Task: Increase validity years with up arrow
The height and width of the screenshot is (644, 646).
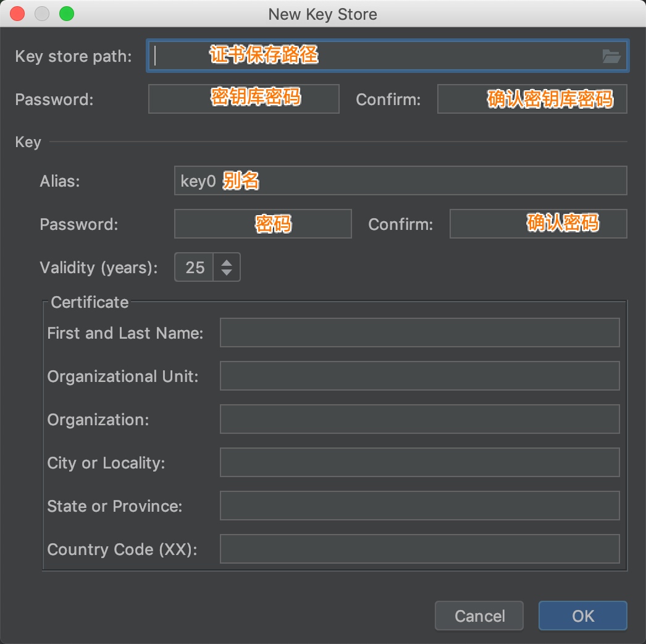Action: click(x=227, y=262)
